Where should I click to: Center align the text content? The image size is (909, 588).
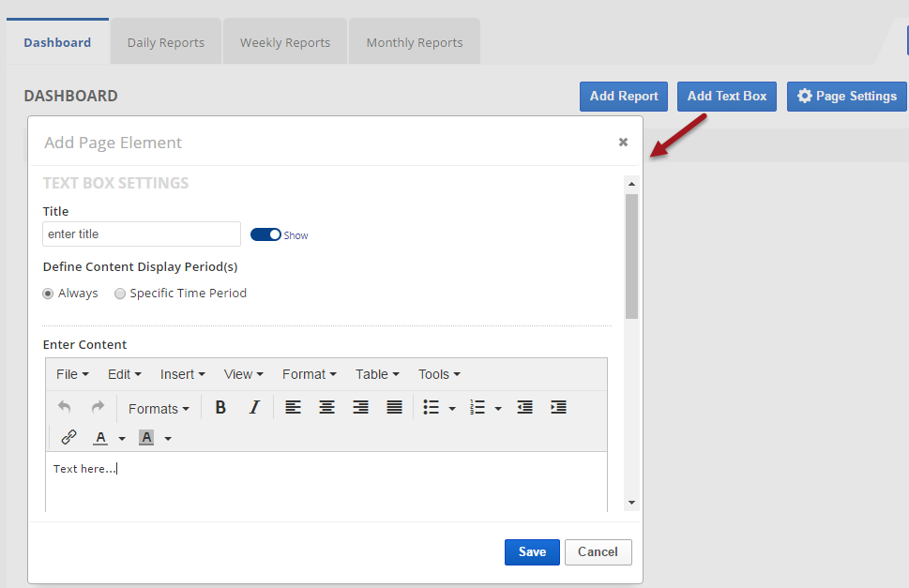click(x=326, y=408)
